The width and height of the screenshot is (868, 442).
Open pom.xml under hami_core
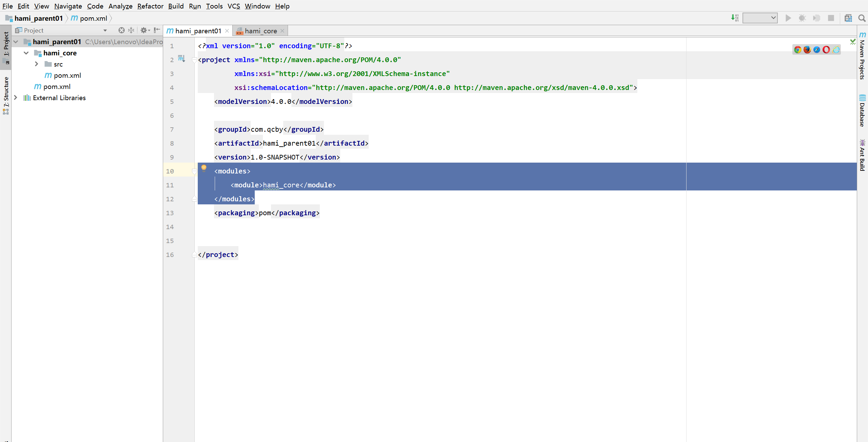coord(67,75)
